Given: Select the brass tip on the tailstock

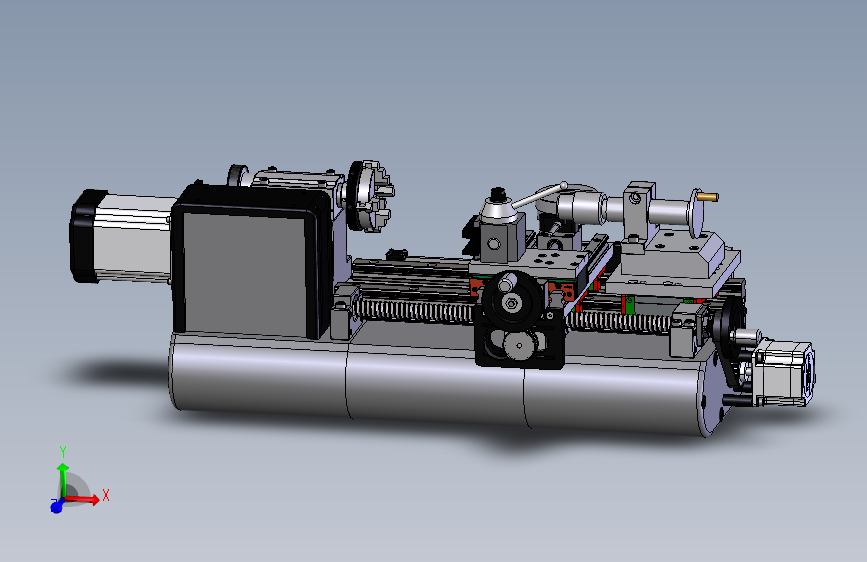Looking at the screenshot, I should tap(708, 196).
